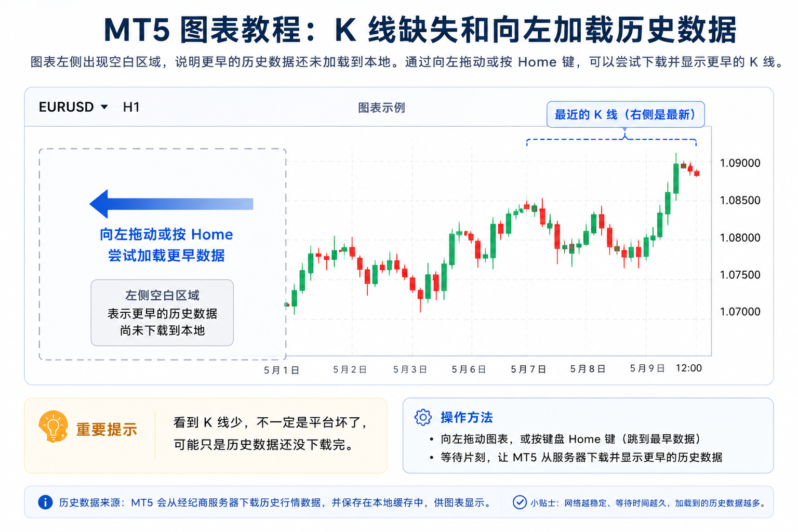Click the 小贴士 footer tip text

(x=649, y=503)
